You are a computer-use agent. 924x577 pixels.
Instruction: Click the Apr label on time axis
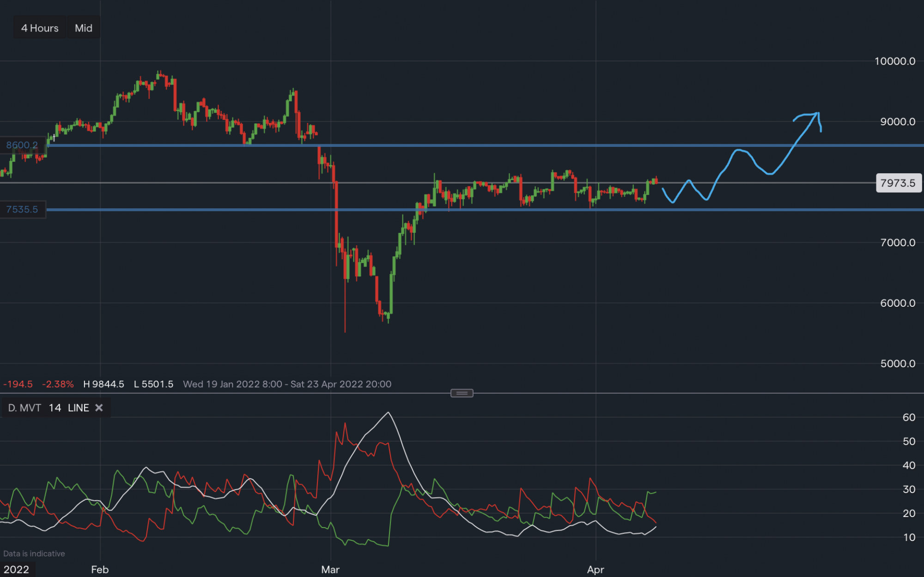point(596,570)
